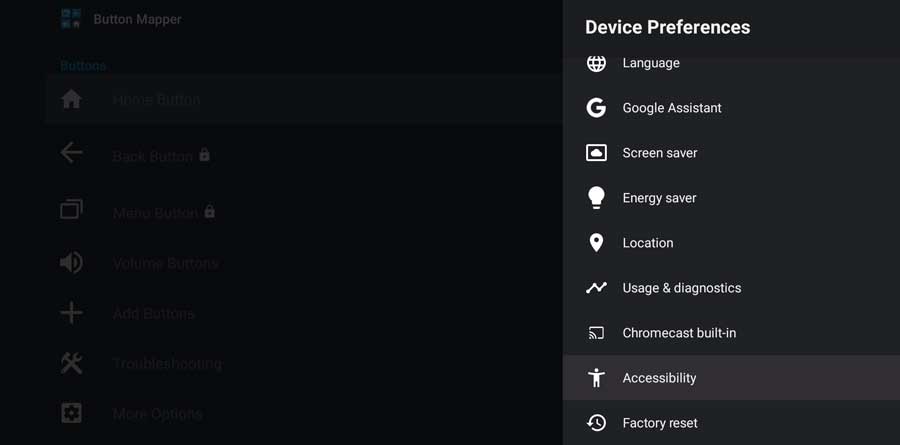Click the Home Button house icon

(x=71, y=99)
